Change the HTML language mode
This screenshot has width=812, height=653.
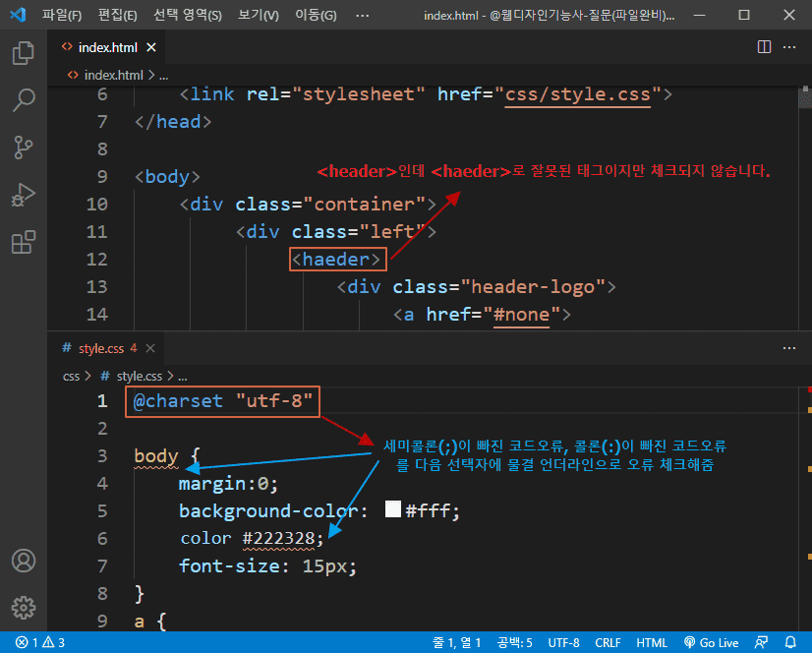click(x=652, y=642)
